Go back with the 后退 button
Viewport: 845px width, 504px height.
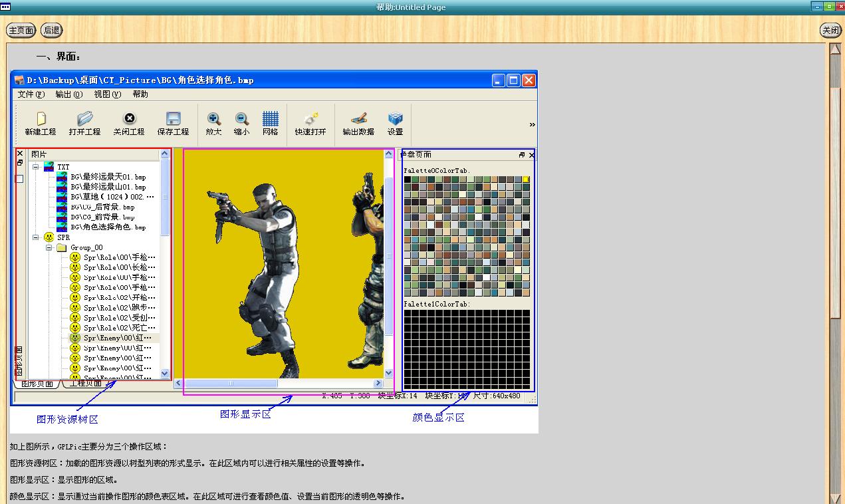(51, 30)
